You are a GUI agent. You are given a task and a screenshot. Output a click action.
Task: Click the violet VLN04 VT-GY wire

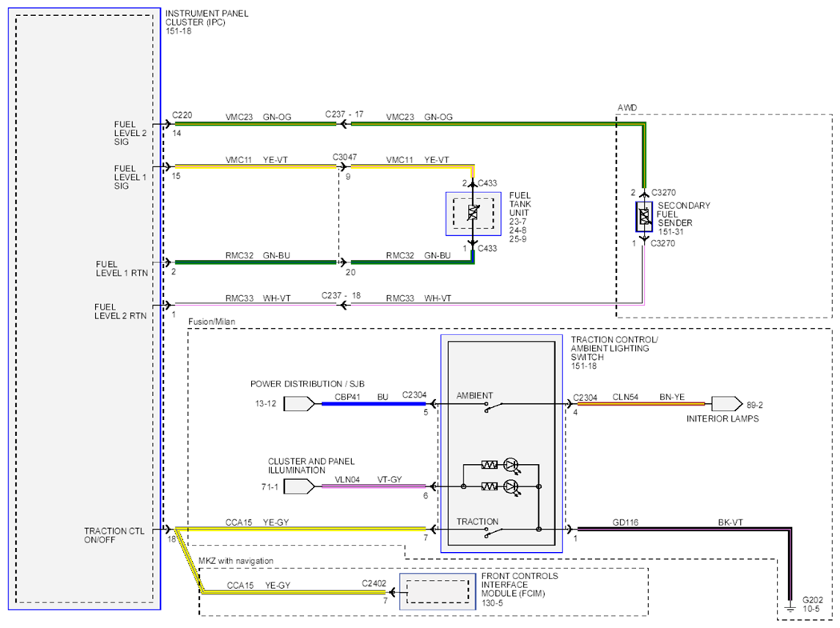(374, 486)
